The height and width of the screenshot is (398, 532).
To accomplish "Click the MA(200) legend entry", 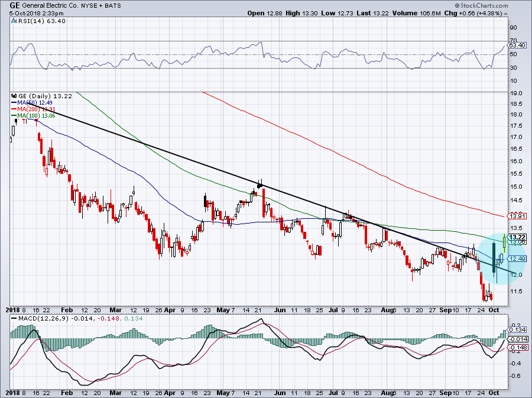I will pos(33,109).
